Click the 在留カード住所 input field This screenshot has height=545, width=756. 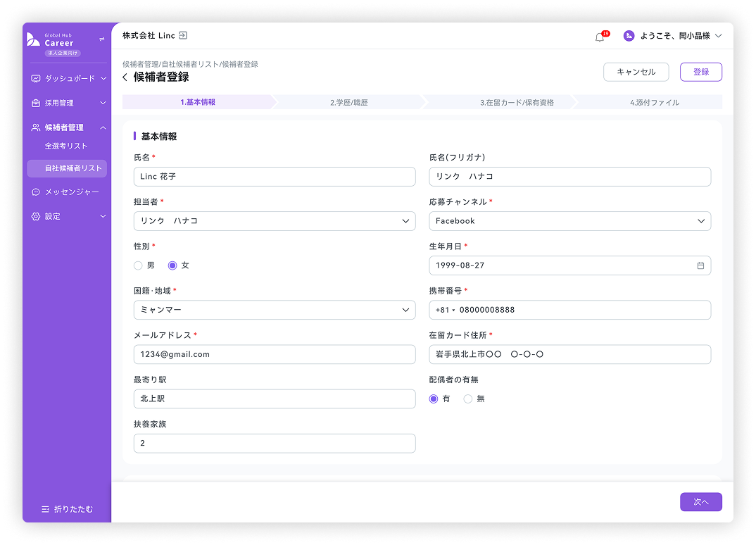click(570, 354)
